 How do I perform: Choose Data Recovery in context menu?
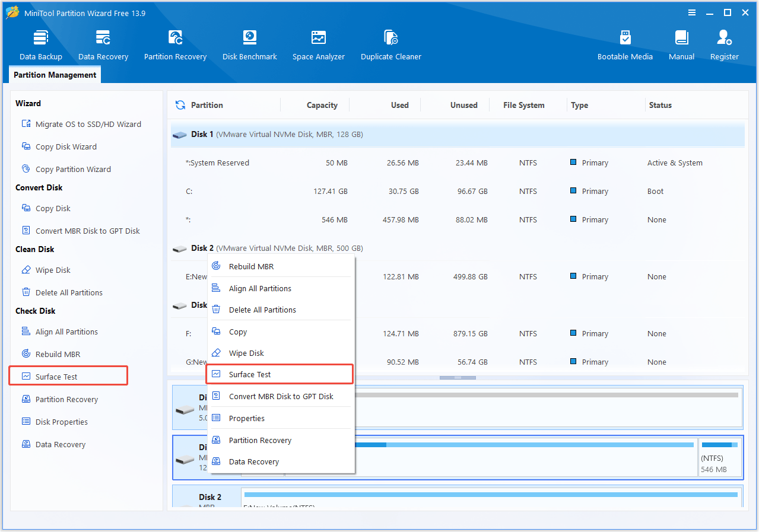280,461
